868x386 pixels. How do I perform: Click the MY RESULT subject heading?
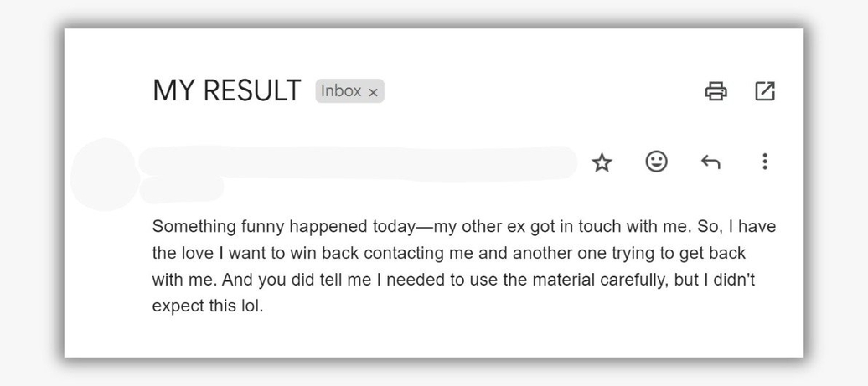pos(226,90)
